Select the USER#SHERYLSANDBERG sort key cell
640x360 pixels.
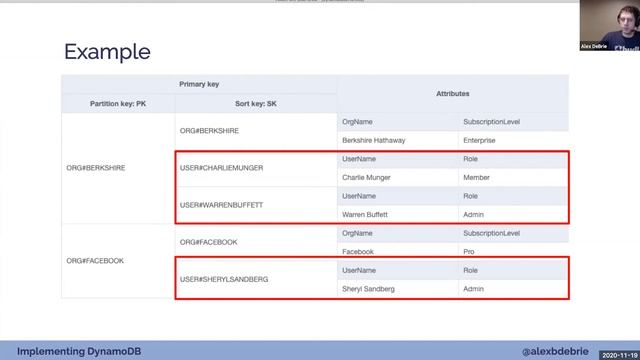[x=256, y=280]
